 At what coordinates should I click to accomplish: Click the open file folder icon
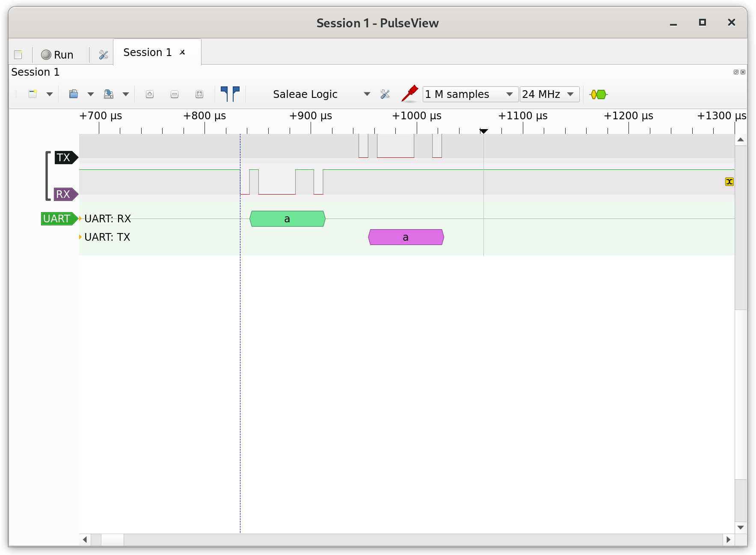tap(74, 94)
